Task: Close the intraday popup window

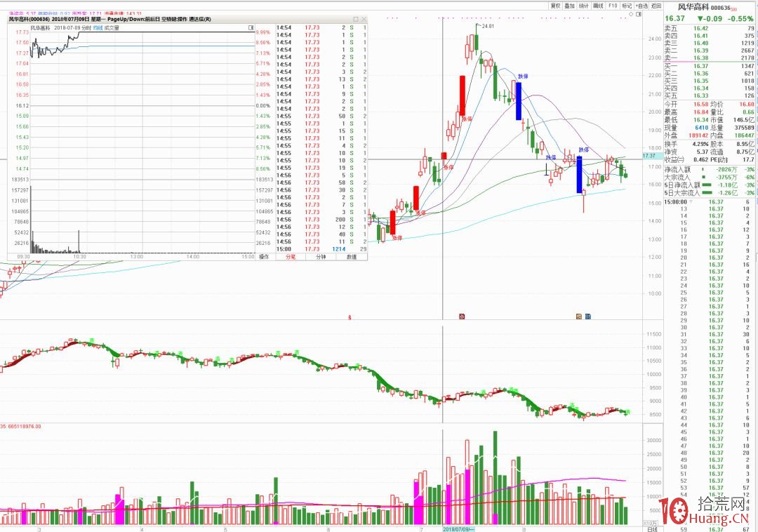Action: pos(364,20)
